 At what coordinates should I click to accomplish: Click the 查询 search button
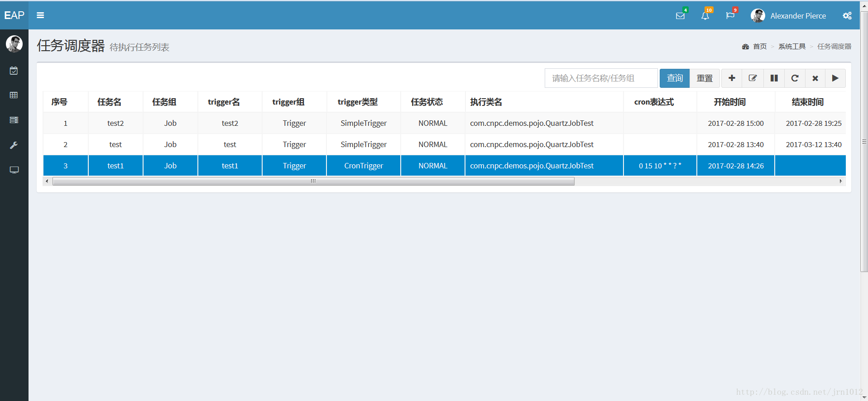[675, 78]
